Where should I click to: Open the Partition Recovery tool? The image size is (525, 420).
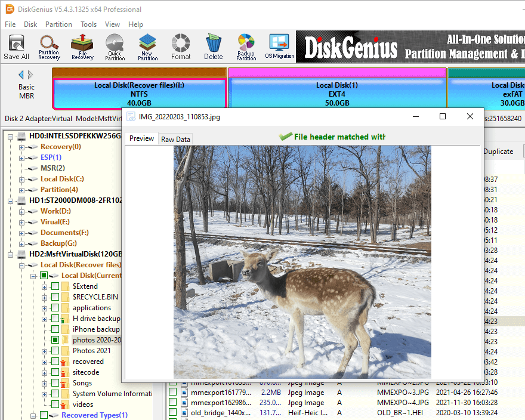[x=49, y=47]
